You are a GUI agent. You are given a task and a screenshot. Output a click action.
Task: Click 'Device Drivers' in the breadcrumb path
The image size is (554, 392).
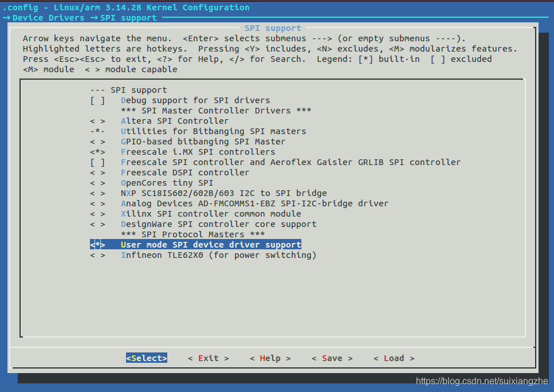(x=48, y=18)
